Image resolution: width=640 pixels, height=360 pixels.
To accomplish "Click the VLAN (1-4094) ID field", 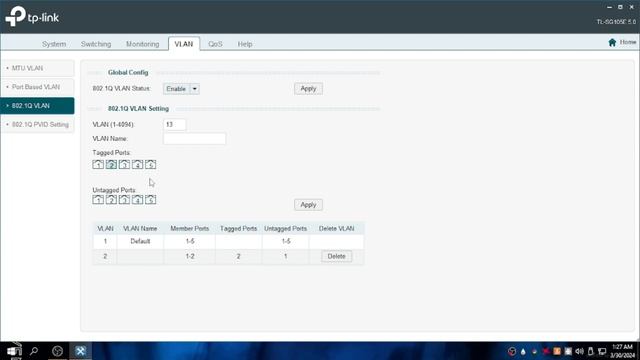I will 175,124.
